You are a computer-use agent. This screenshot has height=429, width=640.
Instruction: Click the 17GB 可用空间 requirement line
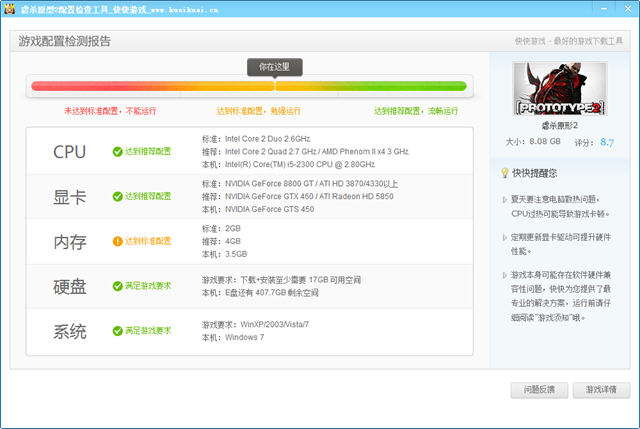pyautogui.click(x=281, y=280)
